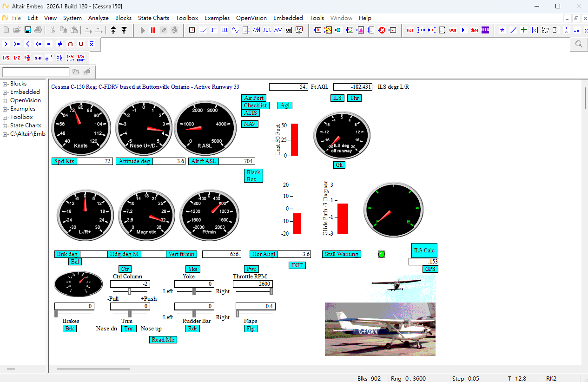
Task: Click the red stop block icon
Action: [382, 30]
